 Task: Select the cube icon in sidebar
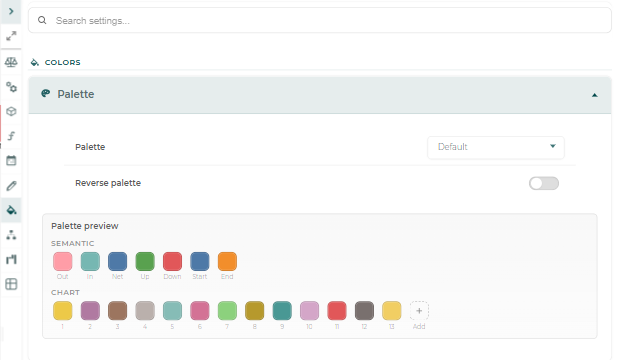pos(11,112)
